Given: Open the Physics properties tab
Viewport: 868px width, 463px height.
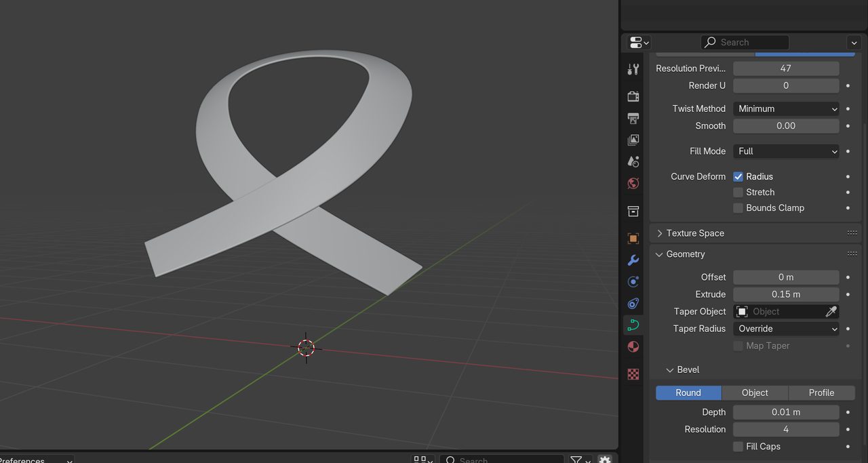Looking at the screenshot, I should tap(633, 282).
